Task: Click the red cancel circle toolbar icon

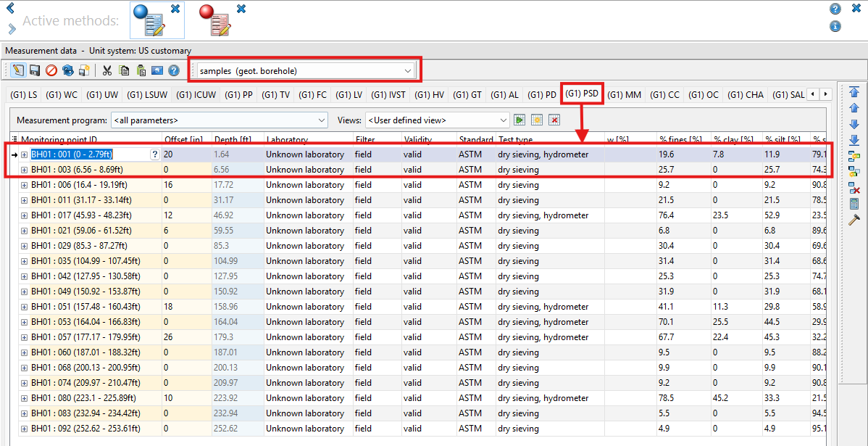Action: [x=51, y=70]
